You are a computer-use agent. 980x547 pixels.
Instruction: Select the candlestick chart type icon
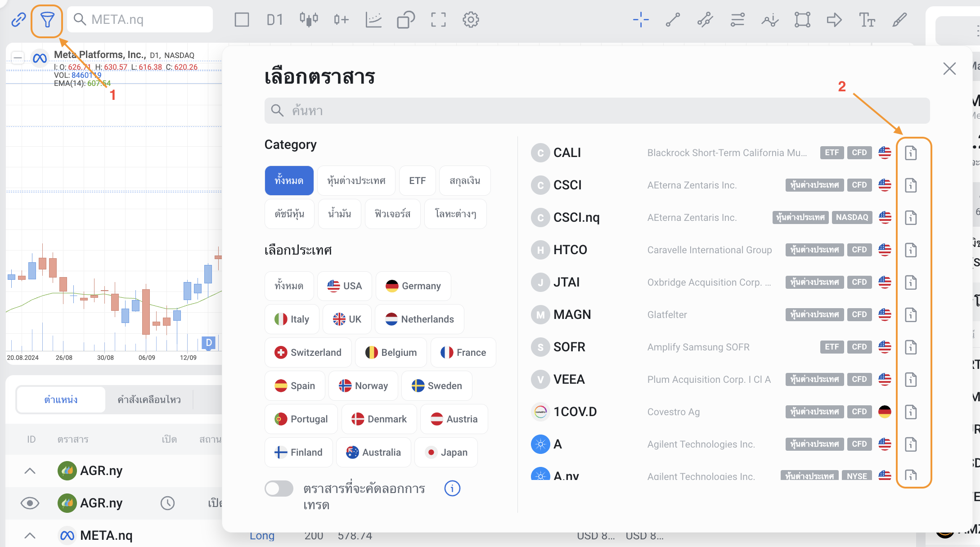tap(309, 20)
